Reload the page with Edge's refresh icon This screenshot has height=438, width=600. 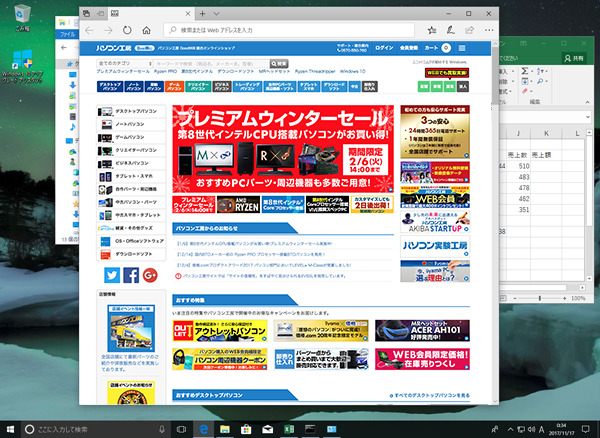pos(127,30)
